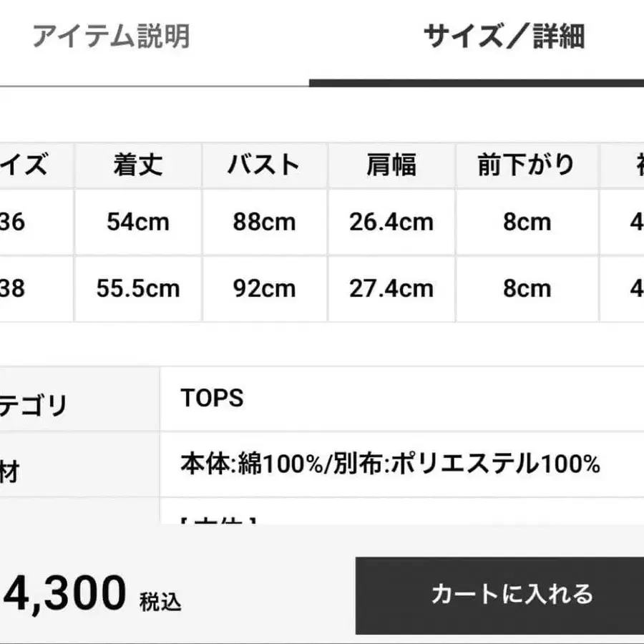The width and height of the screenshot is (644, 644).
Task: Click the 着丈 column header
Action: point(138,165)
